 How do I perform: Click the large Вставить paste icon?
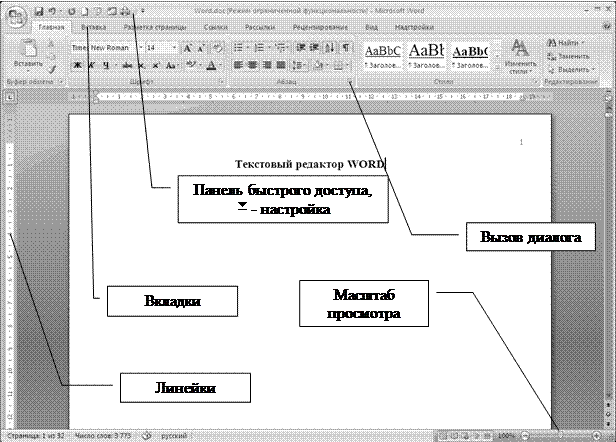(28, 48)
